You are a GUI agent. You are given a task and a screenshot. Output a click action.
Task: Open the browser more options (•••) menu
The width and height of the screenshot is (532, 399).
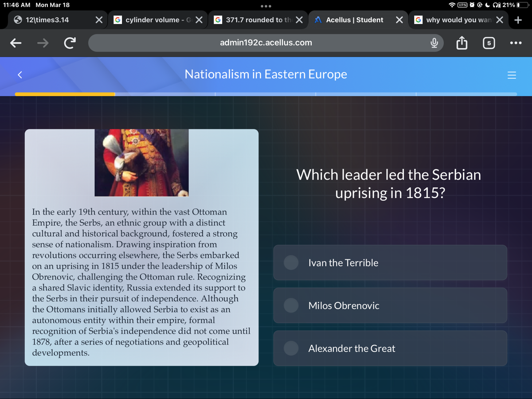(x=516, y=43)
